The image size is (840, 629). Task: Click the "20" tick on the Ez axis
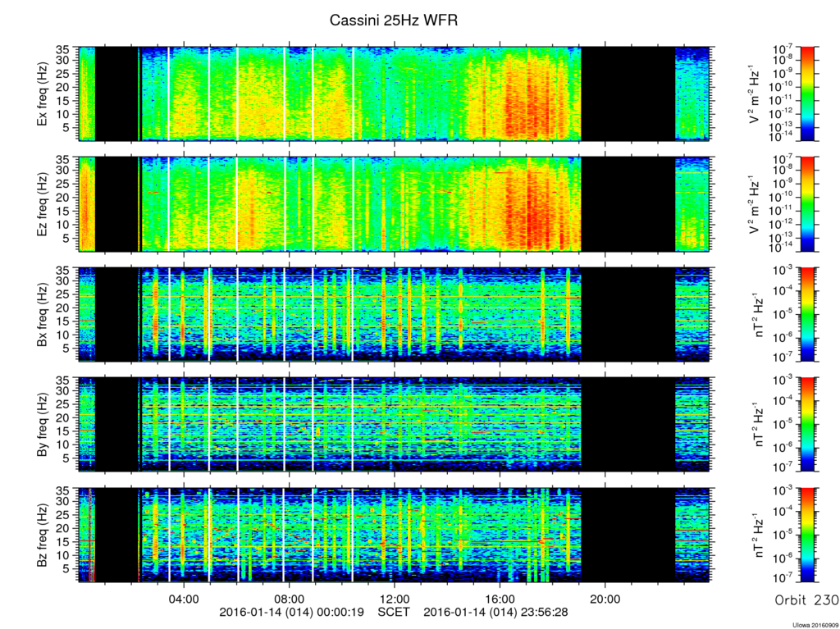[62, 197]
